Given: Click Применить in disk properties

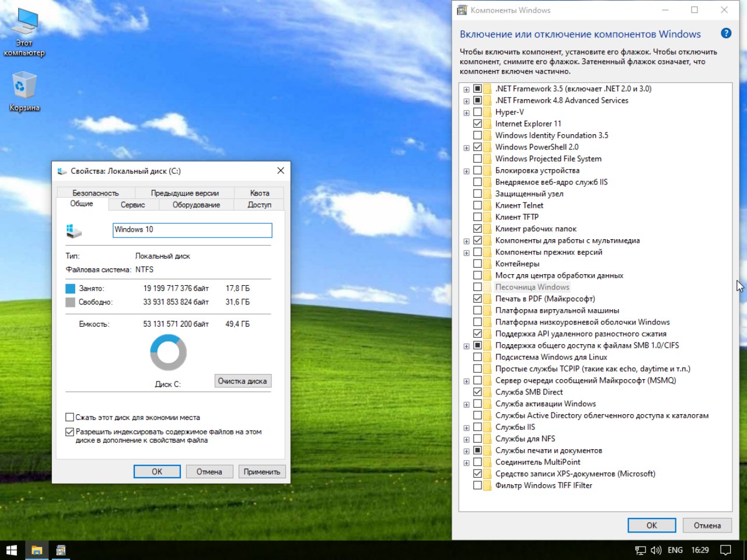Looking at the screenshot, I should 261,471.
